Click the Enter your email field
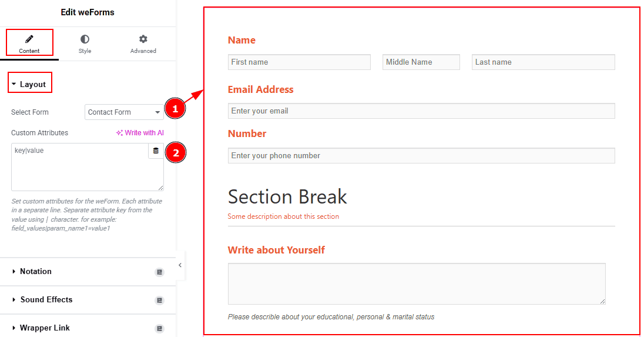 click(x=421, y=111)
